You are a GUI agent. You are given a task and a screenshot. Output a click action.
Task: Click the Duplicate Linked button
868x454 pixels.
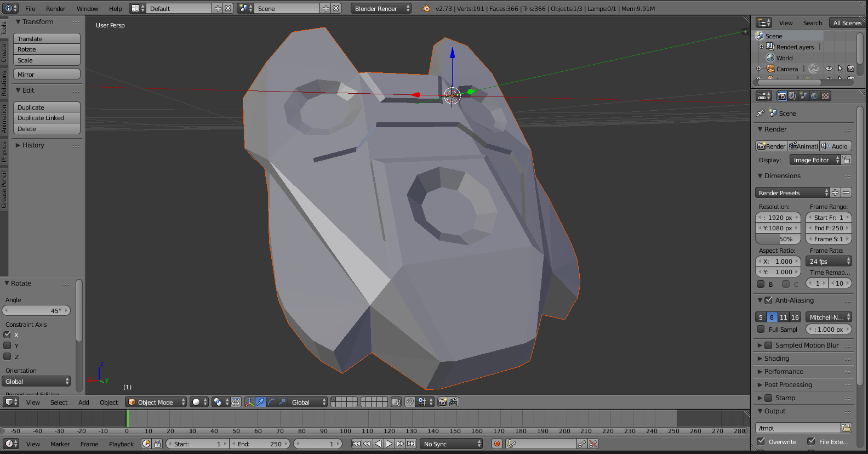tap(47, 118)
